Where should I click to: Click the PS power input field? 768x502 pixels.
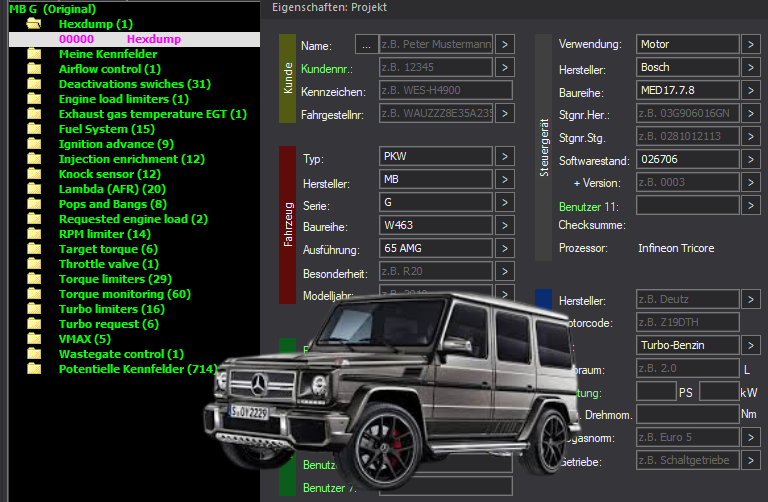[x=656, y=391]
